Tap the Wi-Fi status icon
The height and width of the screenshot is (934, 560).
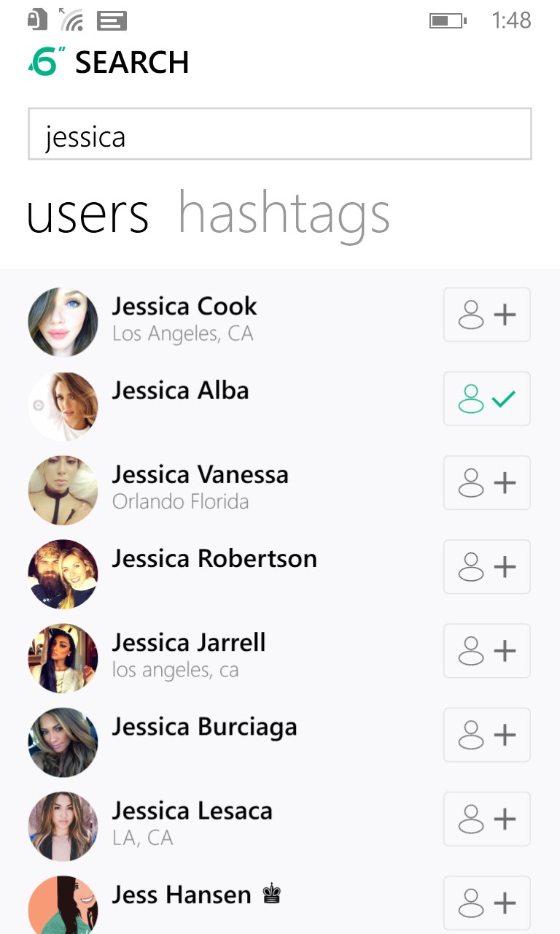click(71, 20)
